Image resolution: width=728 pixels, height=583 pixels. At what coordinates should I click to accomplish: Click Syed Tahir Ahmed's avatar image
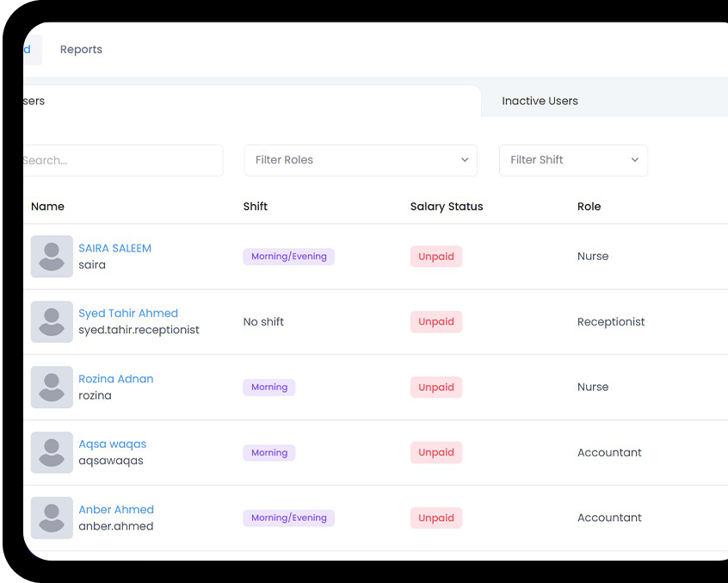[52, 322]
